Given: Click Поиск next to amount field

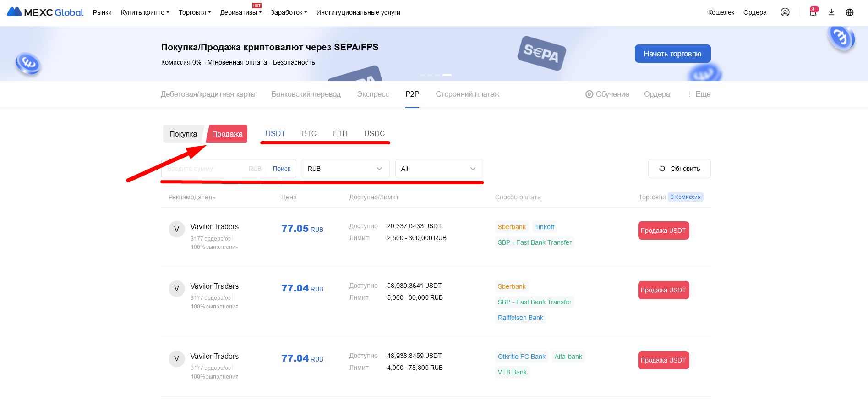Looking at the screenshot, I should [x=282, y=169].
